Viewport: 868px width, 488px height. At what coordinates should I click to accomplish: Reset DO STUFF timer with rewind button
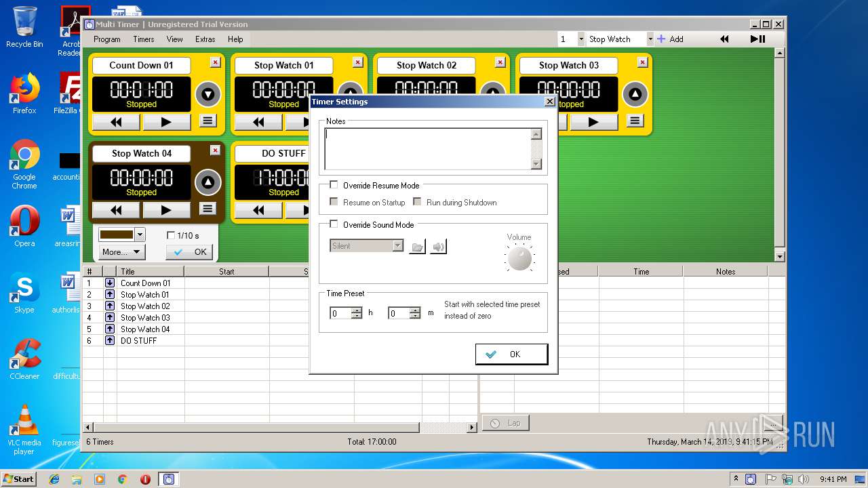258,210
